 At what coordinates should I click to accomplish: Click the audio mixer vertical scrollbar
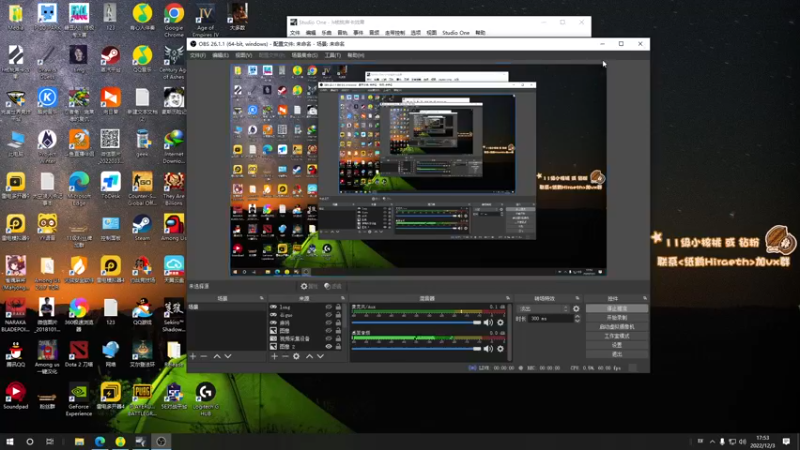click(509, 332)
